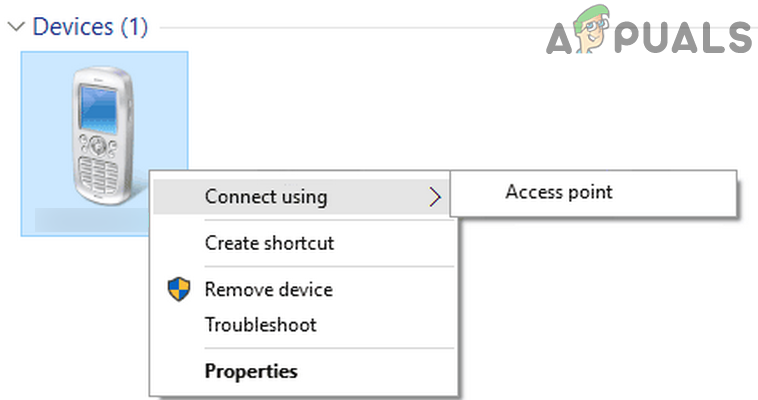
Task: Select Create shortcut in the context menu
Action: click(x=269, y=243)
